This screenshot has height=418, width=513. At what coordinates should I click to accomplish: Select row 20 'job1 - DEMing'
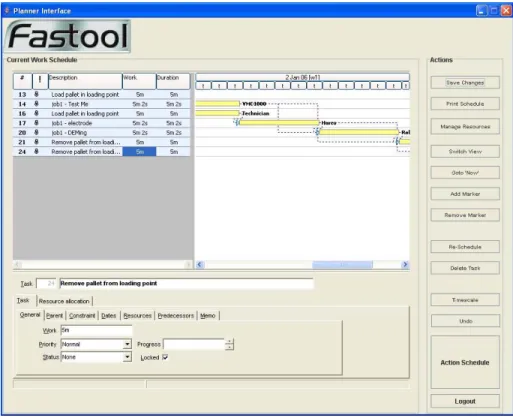point(102,133)
